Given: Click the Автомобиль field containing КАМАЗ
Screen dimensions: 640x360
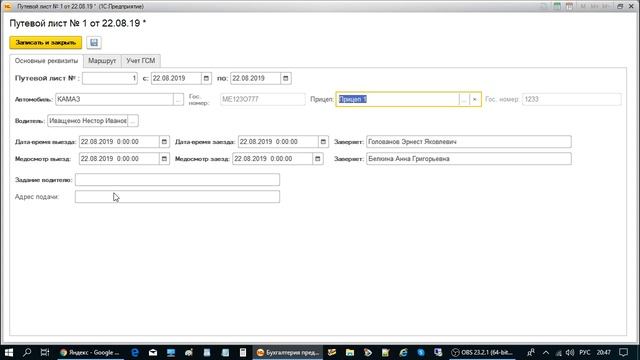Looking at the screenshot, I should click(114, 99).
